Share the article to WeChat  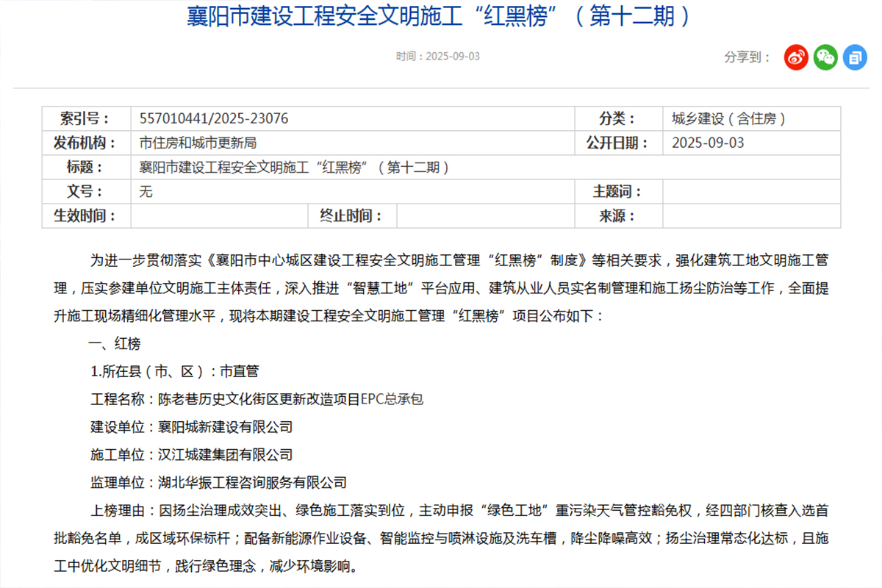click(824, 56)
